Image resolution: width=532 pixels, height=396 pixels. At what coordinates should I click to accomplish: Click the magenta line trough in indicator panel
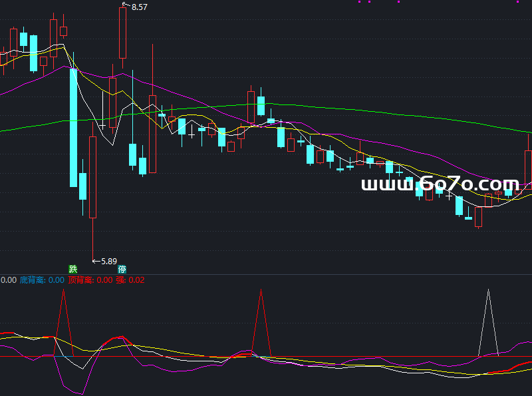tap(80, 393)
